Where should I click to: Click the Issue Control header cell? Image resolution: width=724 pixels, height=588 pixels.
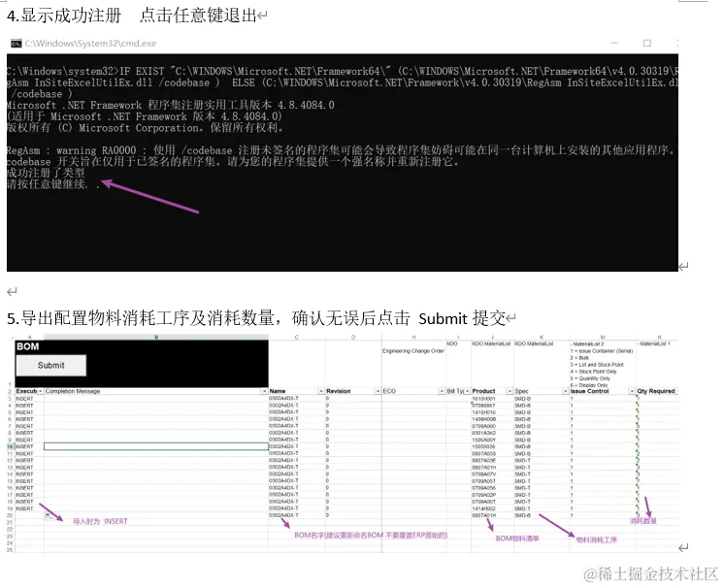pyautogui.click(x=602, y=391)
